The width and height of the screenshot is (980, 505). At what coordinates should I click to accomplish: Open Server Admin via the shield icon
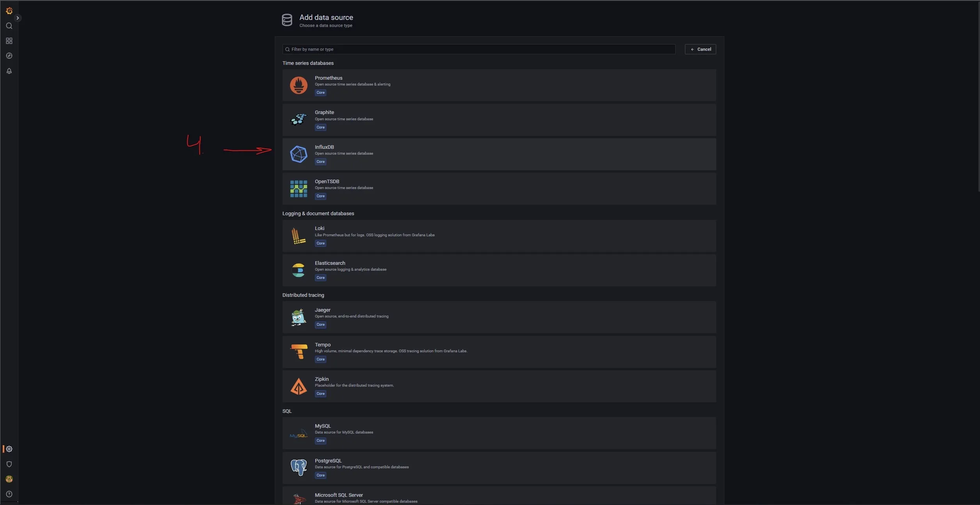coord(9,464)
